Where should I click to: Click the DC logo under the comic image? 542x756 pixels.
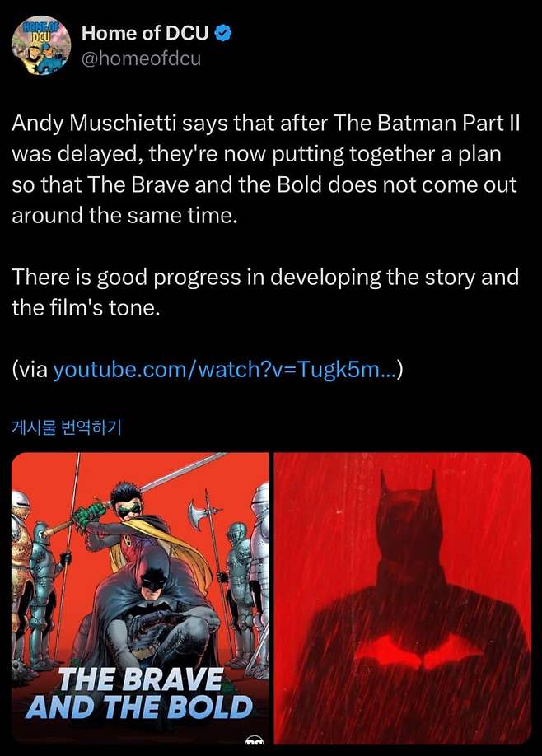pyautogui.click(x=255, y=740)
